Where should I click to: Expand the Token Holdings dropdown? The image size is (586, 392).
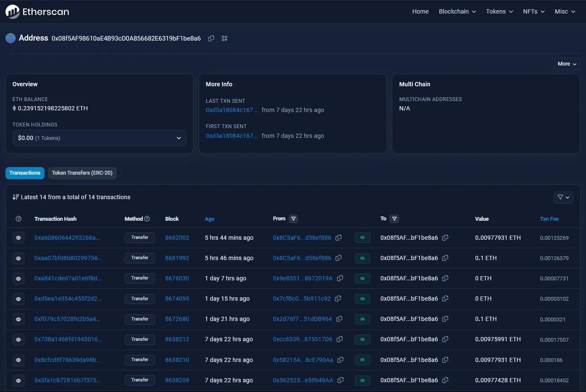point(99,138)
